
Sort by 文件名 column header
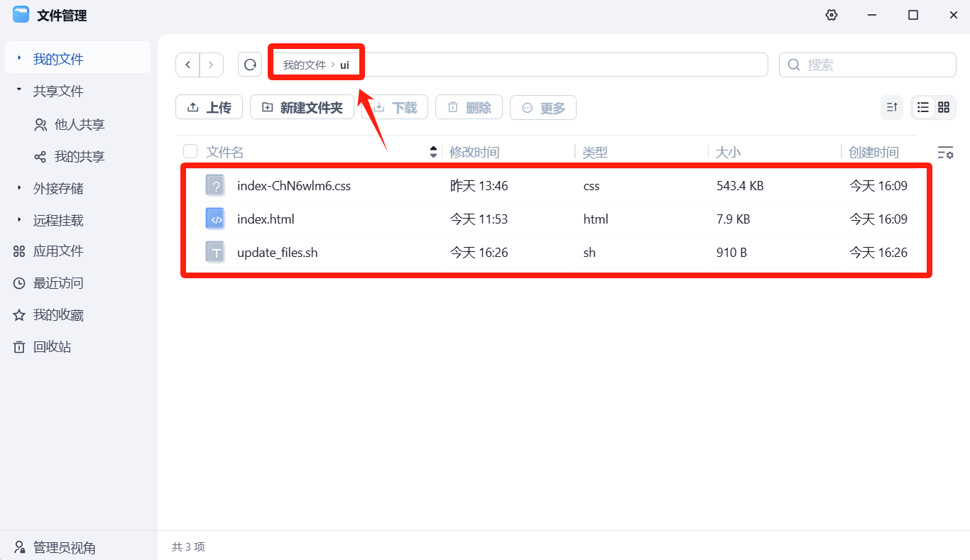pos(225,152)
